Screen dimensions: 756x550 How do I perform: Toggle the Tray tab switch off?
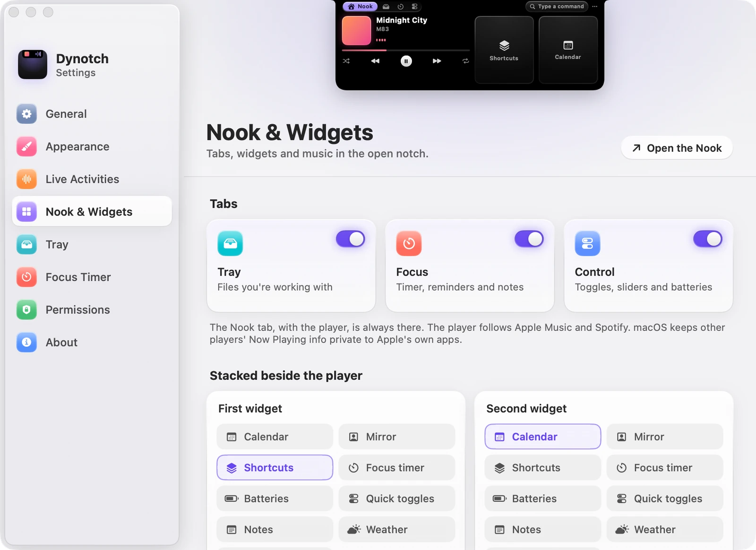click(x=351, y=239)
